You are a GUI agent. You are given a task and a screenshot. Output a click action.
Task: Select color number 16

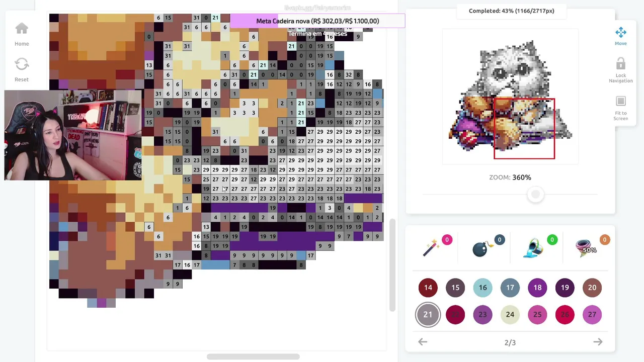tap(482, 288)
